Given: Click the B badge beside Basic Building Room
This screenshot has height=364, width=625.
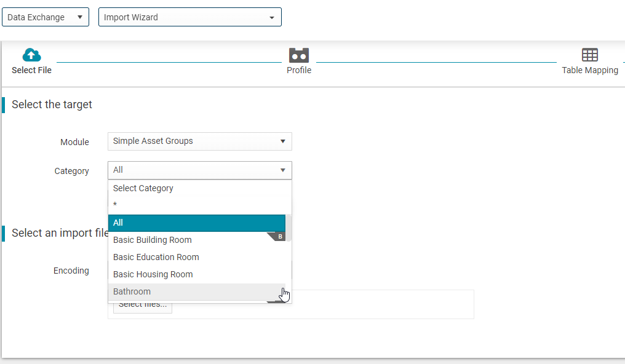Looking at the screenshot, I should 280,237.
